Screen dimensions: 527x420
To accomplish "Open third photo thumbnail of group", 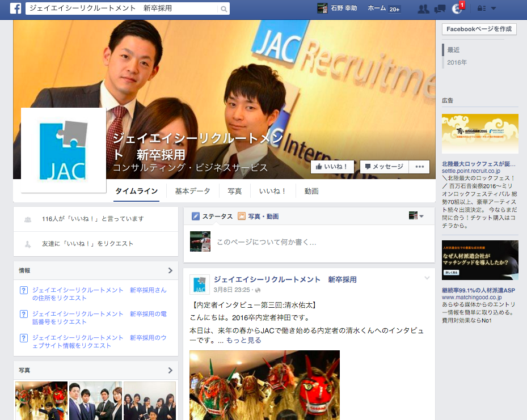I will [x=150, y=401].
